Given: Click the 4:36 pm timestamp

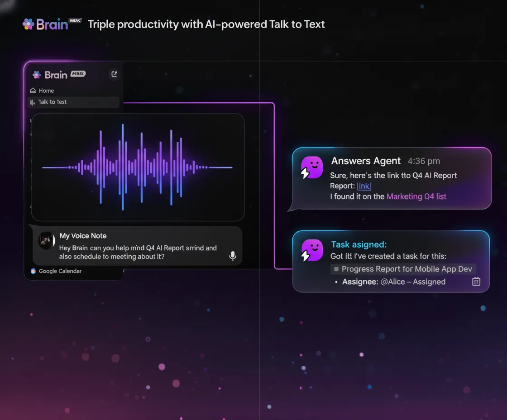Looking at the screenshot, I should tap(424, 161).
